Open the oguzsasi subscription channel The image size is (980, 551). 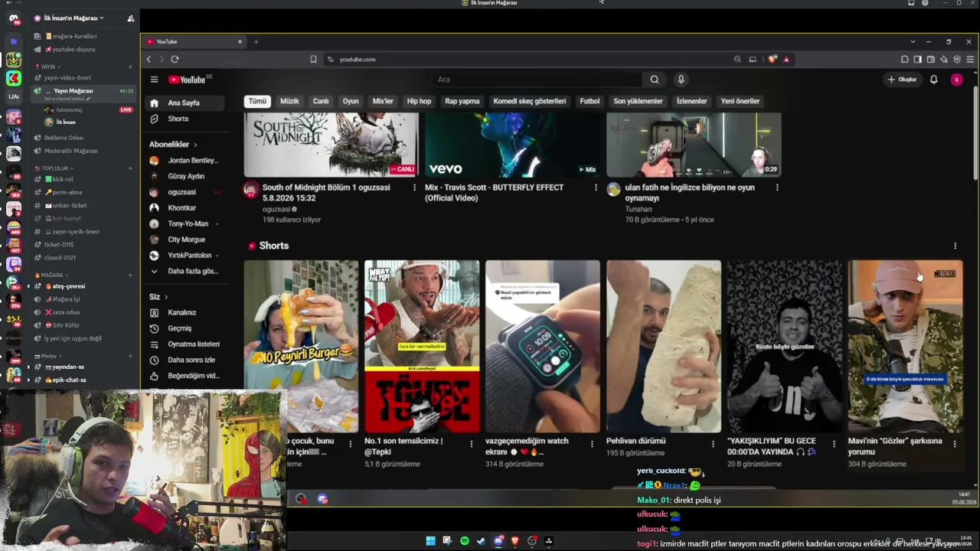(x=184, y=192)
